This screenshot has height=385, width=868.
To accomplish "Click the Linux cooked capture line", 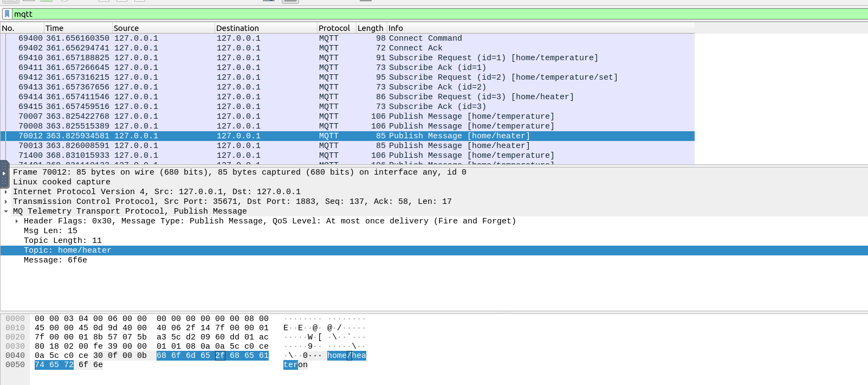I will 61,182.
